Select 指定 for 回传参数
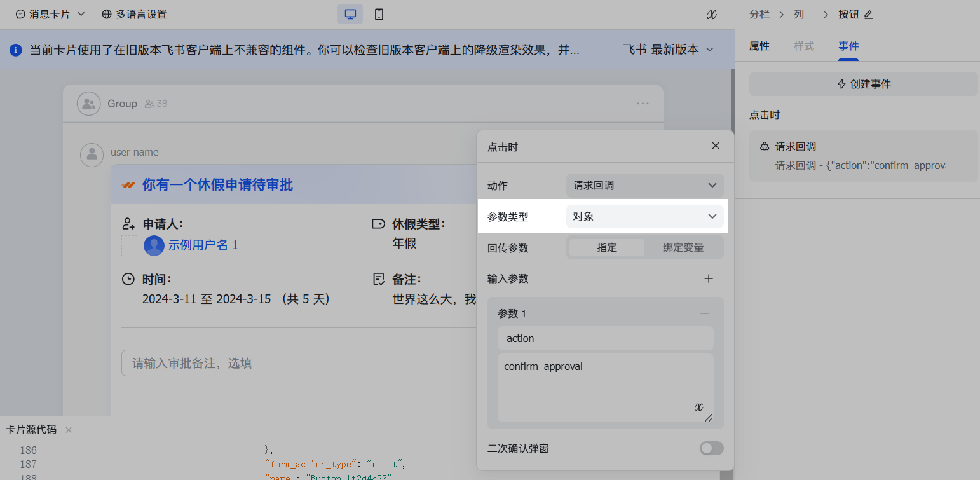This screenshot has height=480, width=980. (x=606, y=248)
